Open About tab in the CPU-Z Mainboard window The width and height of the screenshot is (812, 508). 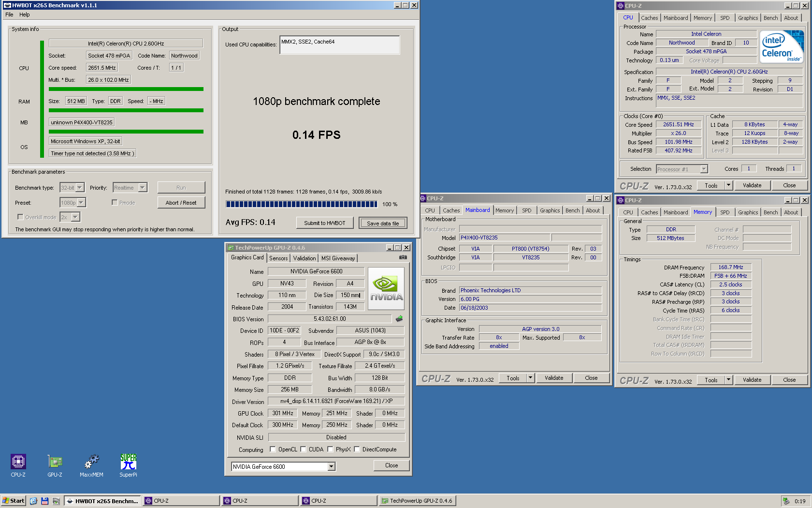[x=593, y=210]
